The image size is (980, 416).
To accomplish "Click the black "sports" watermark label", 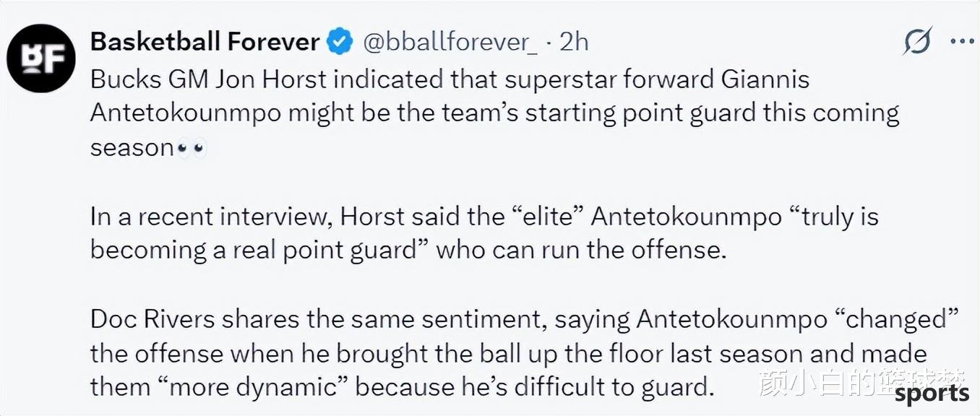I will click(x=932, y=394).
